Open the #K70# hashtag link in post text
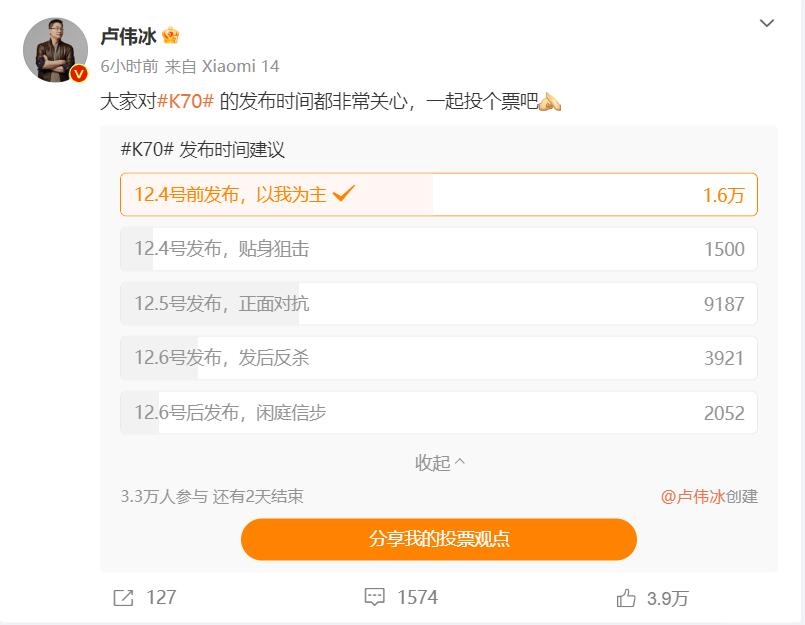This screenshot has width=805, height=625. [x=186, y=102]
